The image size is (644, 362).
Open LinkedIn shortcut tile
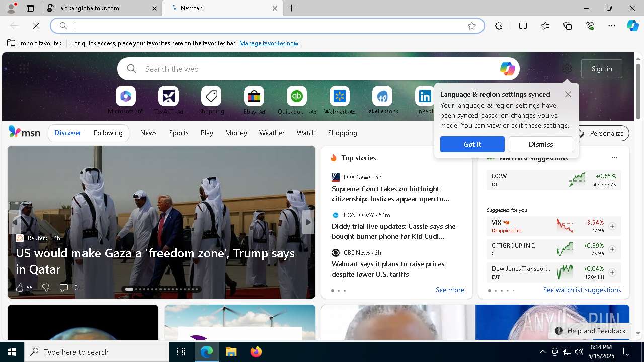424,101
